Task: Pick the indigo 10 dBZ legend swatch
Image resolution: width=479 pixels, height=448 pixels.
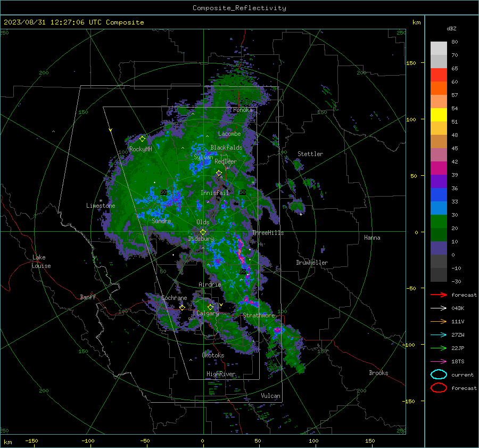Action: point(439,248)
